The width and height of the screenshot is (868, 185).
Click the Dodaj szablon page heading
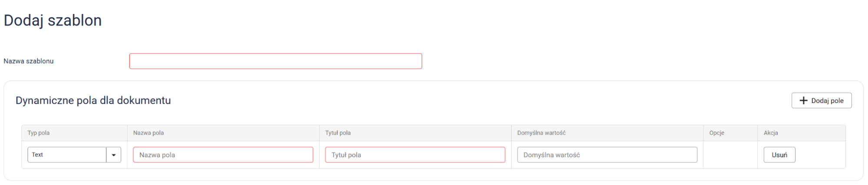[x=53, y=20]
